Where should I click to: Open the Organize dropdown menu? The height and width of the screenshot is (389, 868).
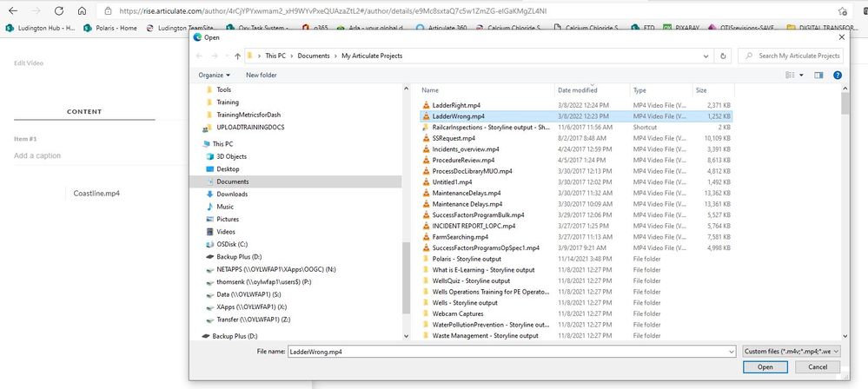coord(214,76)
